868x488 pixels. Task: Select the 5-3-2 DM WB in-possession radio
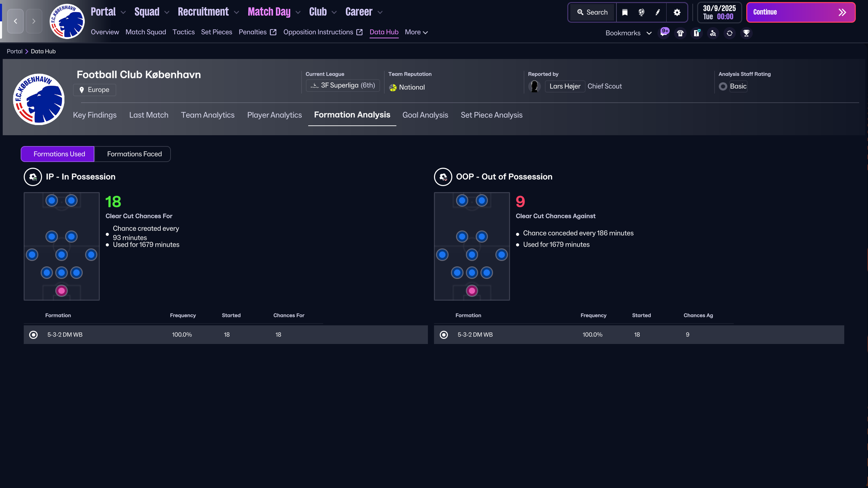coord(34,335)
